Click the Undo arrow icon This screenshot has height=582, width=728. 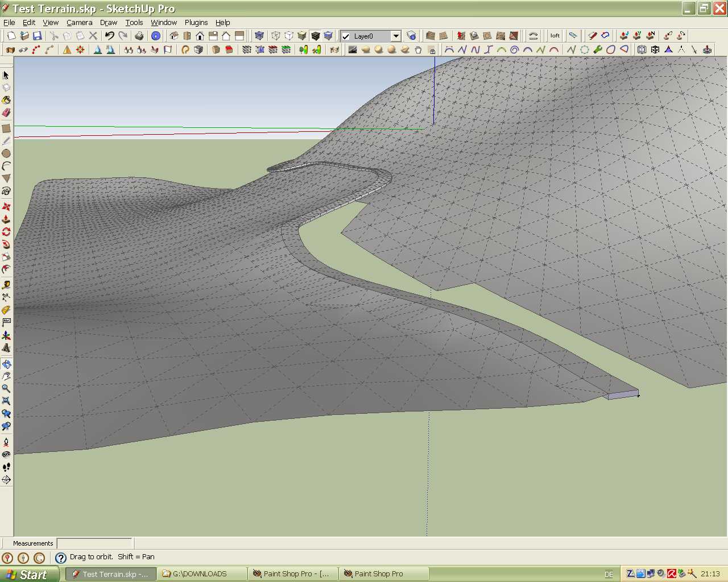coord(109,36)
